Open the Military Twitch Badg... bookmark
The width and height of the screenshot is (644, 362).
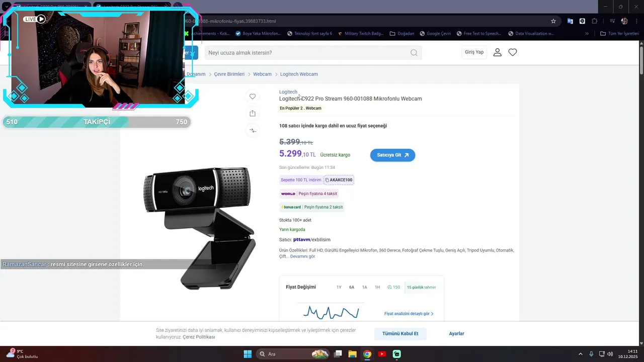[360, 34]
